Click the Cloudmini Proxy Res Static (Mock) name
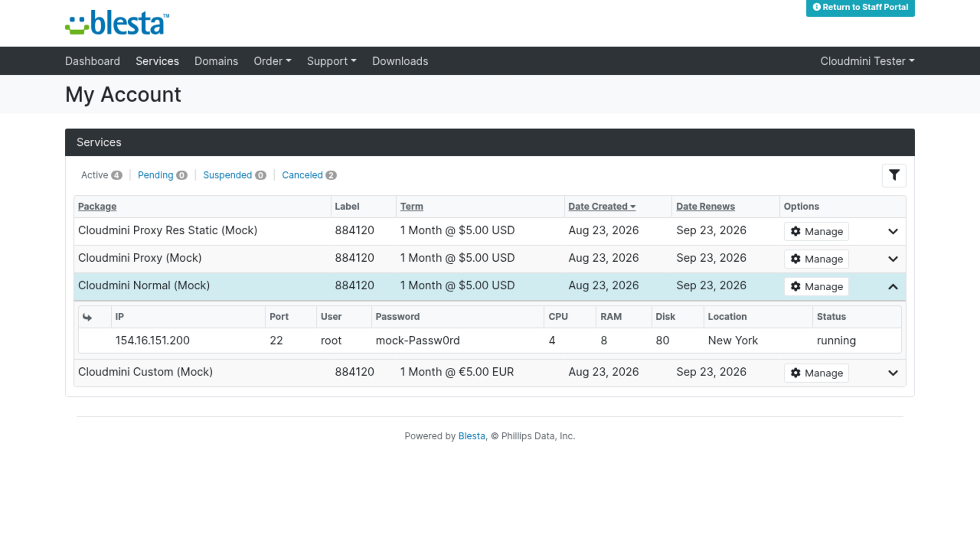Viewport: 980px width, 551px height. [167, 231]
